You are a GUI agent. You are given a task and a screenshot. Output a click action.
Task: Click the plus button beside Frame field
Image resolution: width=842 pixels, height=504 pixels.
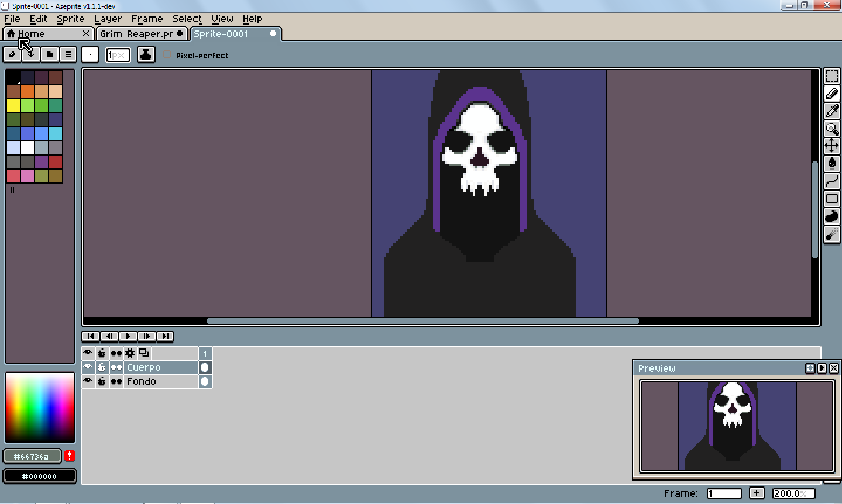(757, 493)
